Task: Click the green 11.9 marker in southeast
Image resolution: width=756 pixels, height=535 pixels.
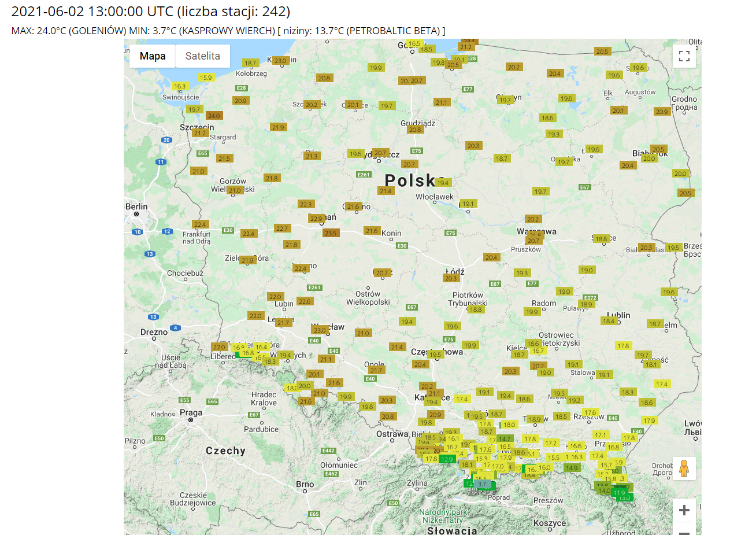Action: click(x=619, y=493)
